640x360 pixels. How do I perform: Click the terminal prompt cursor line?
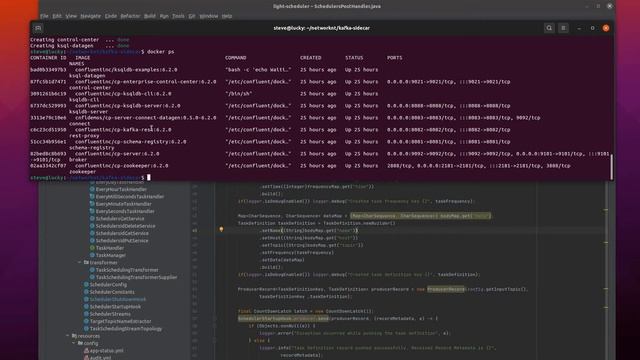coord(149,178)
